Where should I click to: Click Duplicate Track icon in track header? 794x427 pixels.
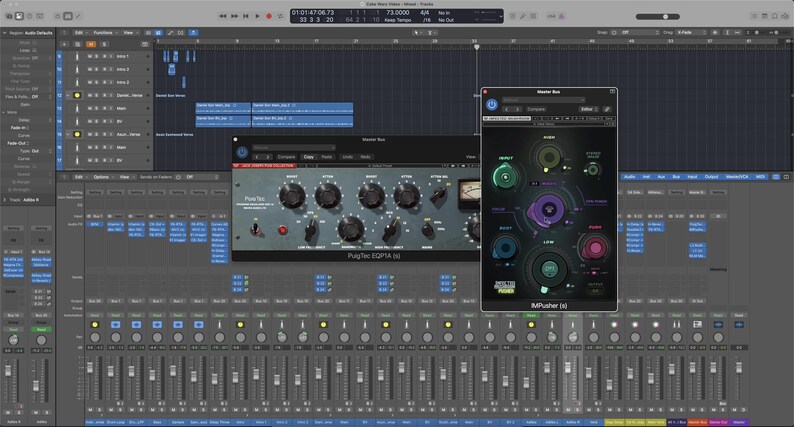[77, 44]
